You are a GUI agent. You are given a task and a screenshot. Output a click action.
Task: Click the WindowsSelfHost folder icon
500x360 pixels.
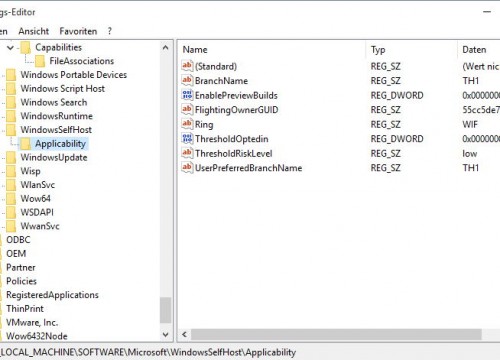(11, 130)
